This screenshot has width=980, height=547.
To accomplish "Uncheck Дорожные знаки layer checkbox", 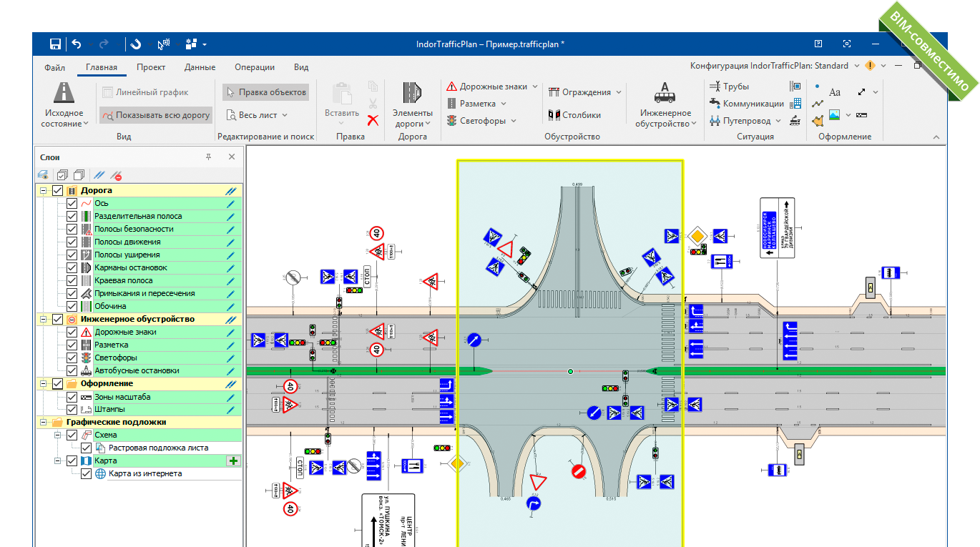I will tap(72, 332).
